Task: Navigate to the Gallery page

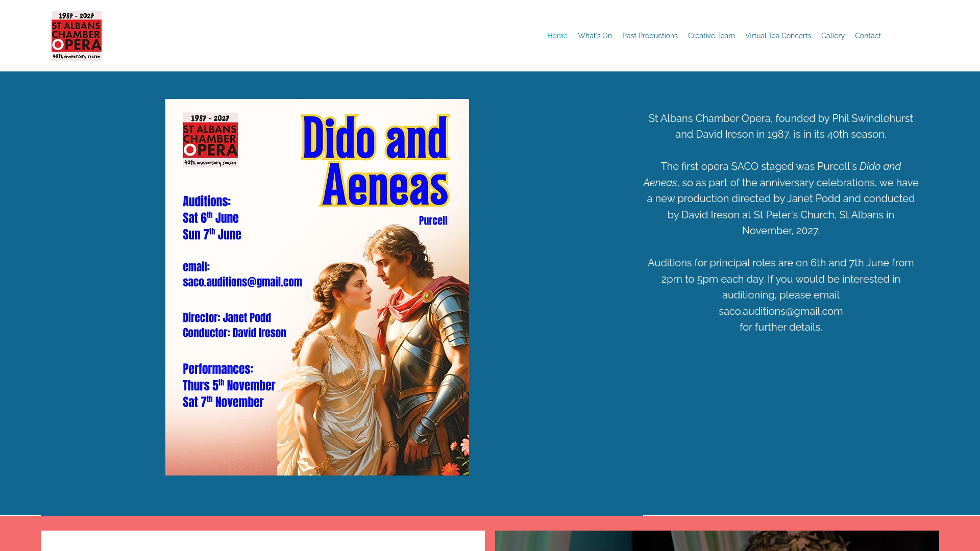Action: (833, 36)
